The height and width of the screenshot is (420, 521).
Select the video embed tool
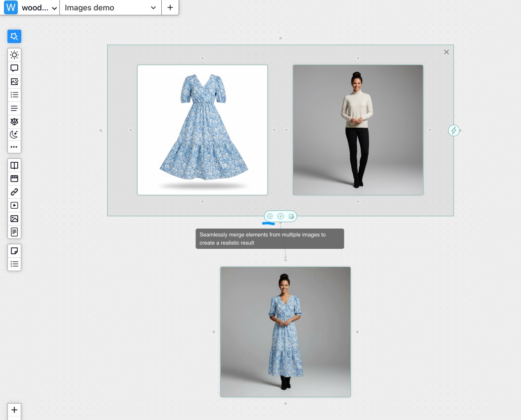[14, 205]
